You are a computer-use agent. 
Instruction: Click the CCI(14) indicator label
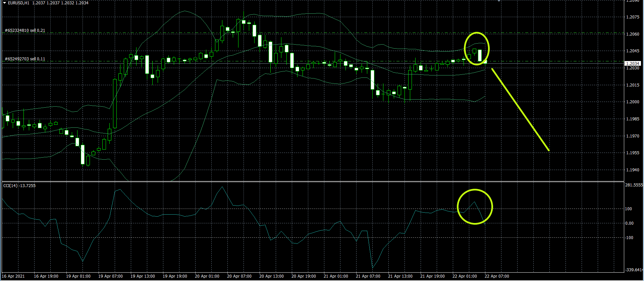tap(19, 185)
